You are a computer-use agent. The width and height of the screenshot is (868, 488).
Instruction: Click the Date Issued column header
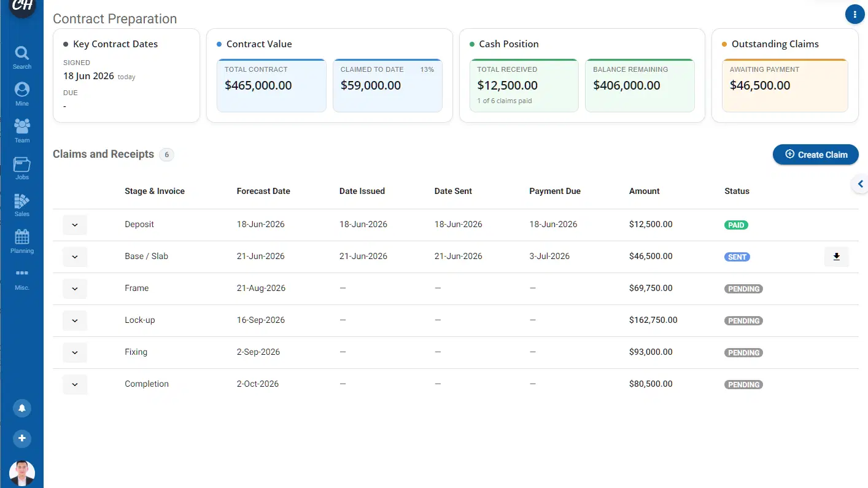pos(362,191)
